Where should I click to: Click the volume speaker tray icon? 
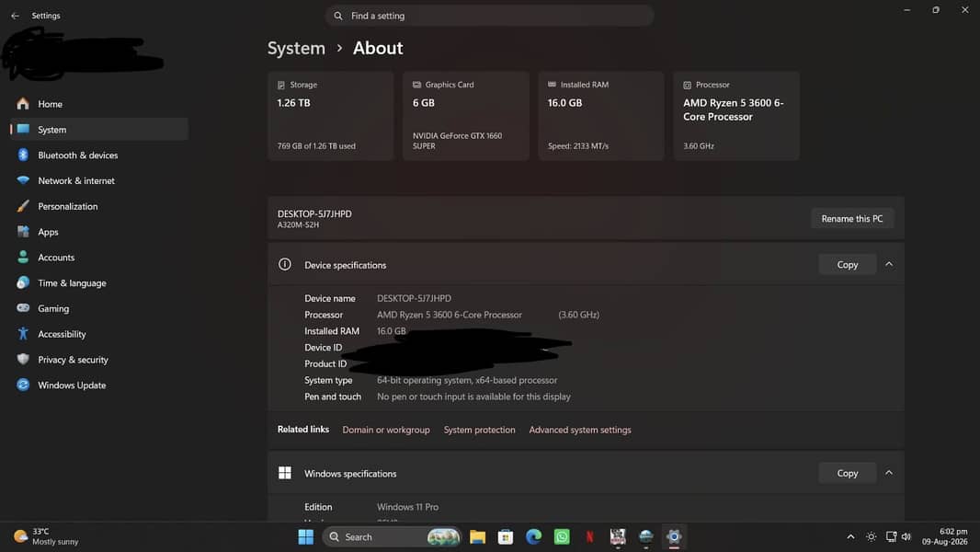[x=906, y=537]
